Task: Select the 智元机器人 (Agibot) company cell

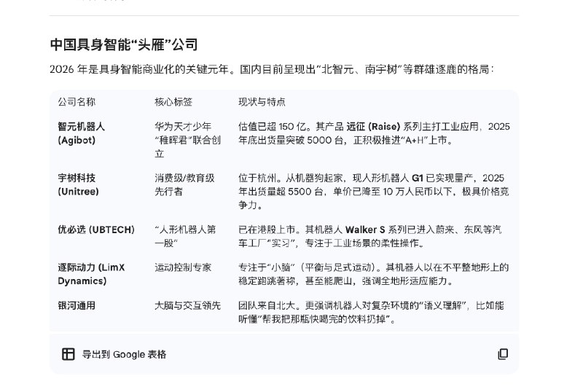Action: point(82,133)
